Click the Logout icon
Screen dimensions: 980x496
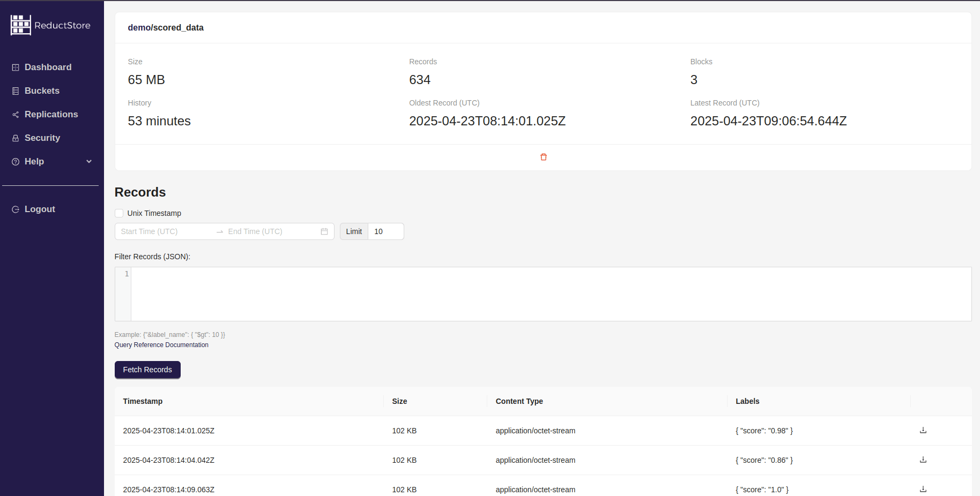coord(14,209)
